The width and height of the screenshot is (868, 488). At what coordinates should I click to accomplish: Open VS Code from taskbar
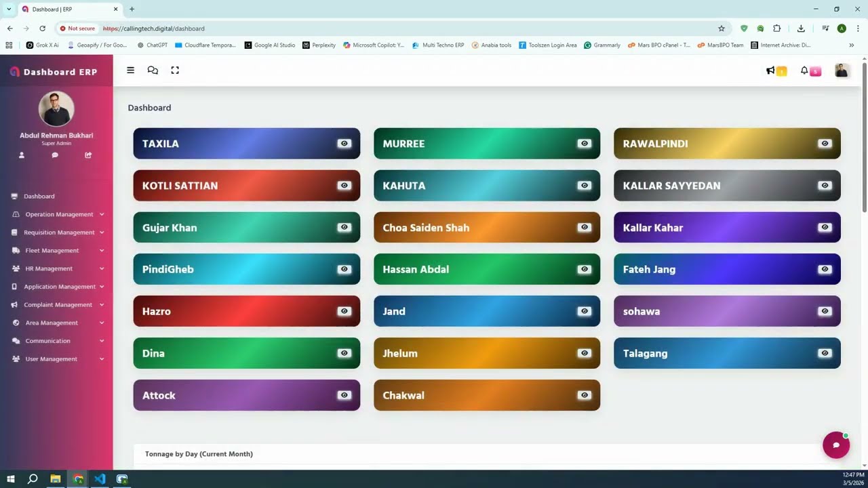coord(100,479)
